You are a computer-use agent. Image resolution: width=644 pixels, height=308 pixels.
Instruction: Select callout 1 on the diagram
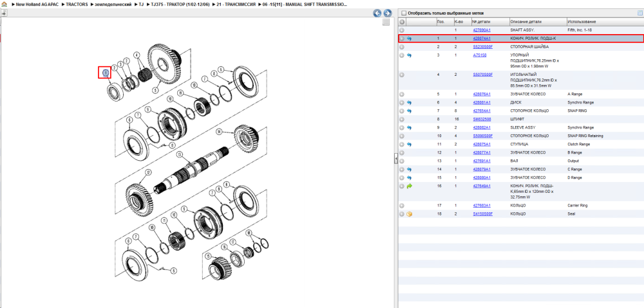(106, 73)
